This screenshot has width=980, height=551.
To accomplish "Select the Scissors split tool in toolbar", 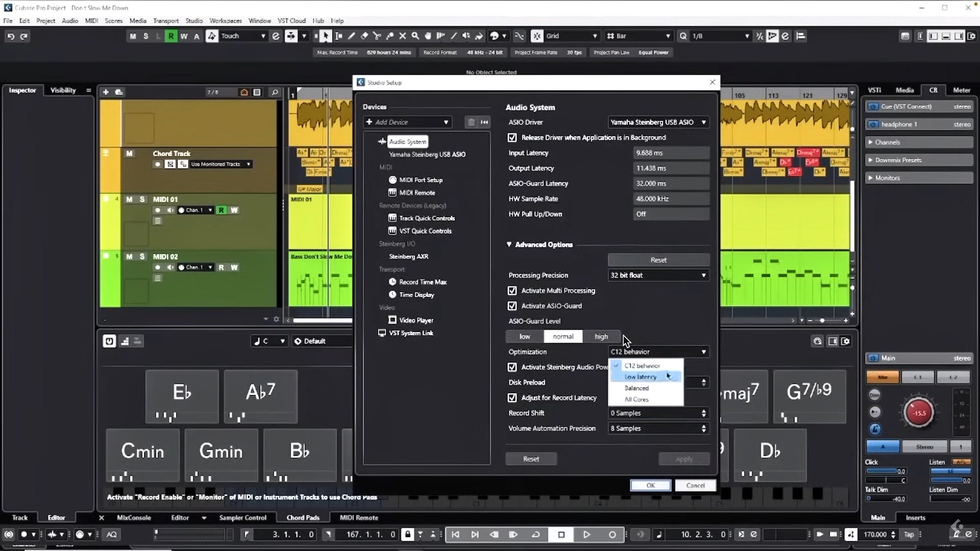I will coord(377,36).
